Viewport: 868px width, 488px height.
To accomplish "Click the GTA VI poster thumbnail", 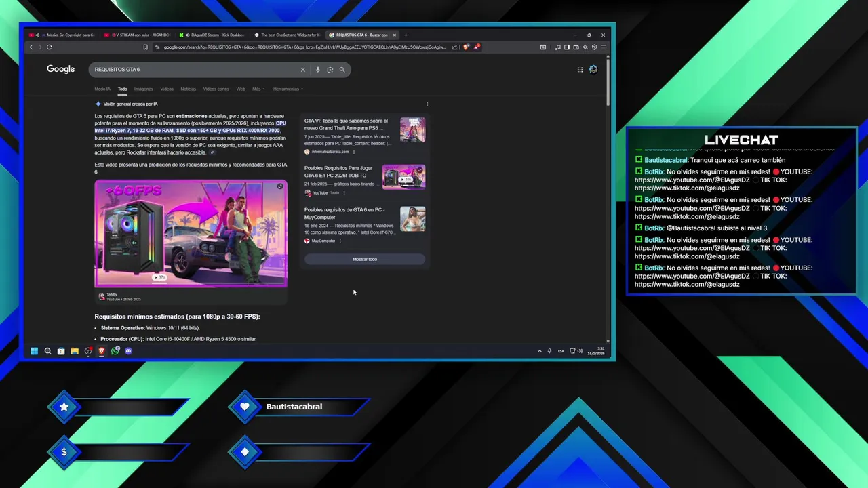I will pyautogui.click(x=412, y=130).
